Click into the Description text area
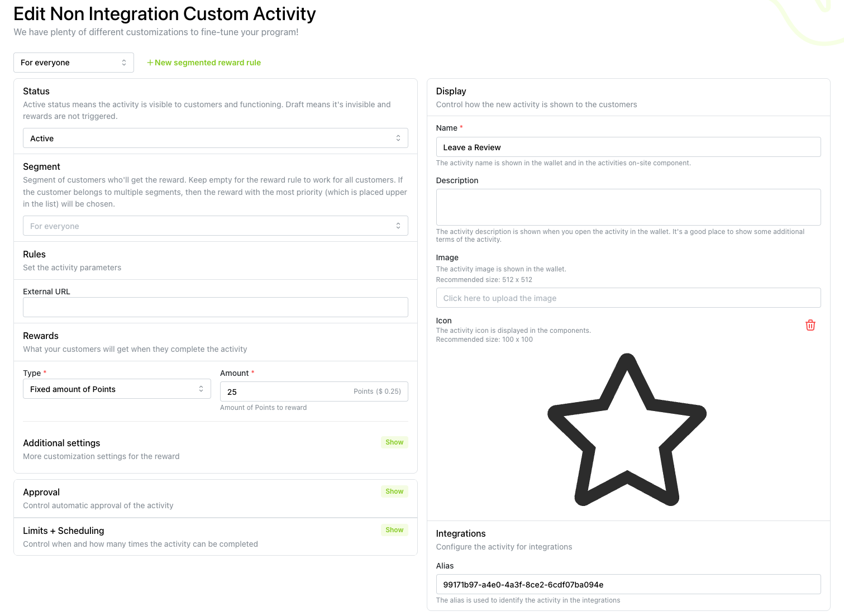The image size is (844, 616). [x=628, y=207]
